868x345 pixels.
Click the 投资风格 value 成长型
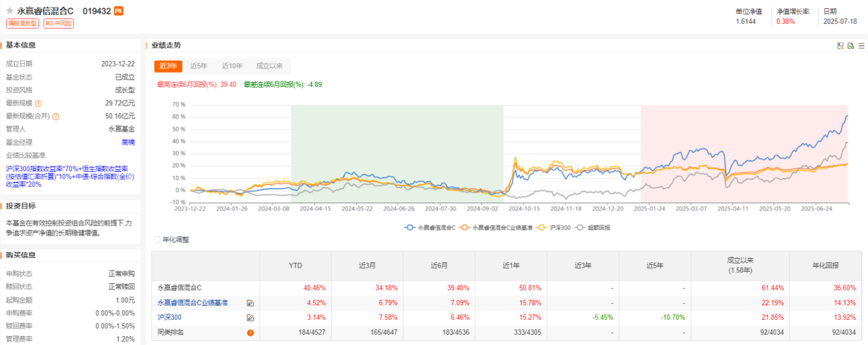(125, 90)
